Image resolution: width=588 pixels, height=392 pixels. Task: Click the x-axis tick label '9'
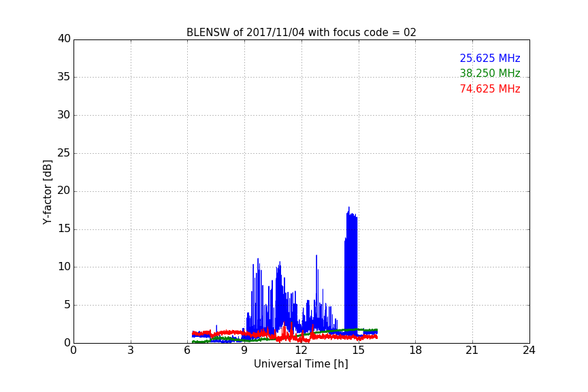(x=244, y=350)
